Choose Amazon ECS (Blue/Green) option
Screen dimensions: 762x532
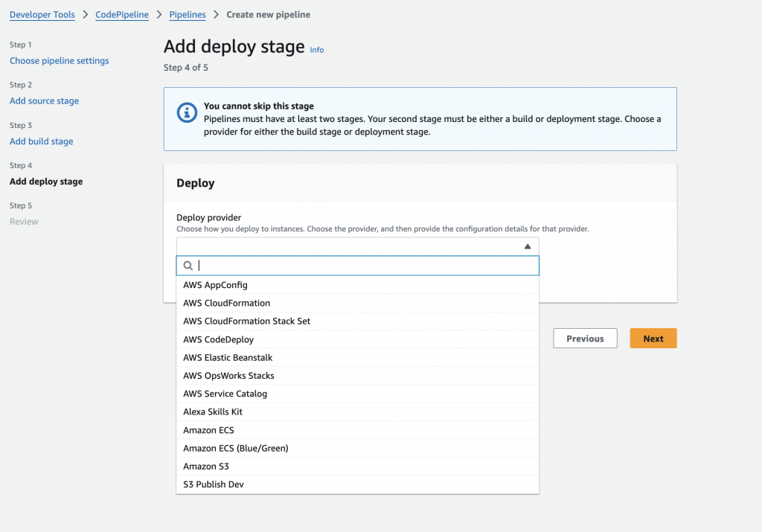point(236,449)
